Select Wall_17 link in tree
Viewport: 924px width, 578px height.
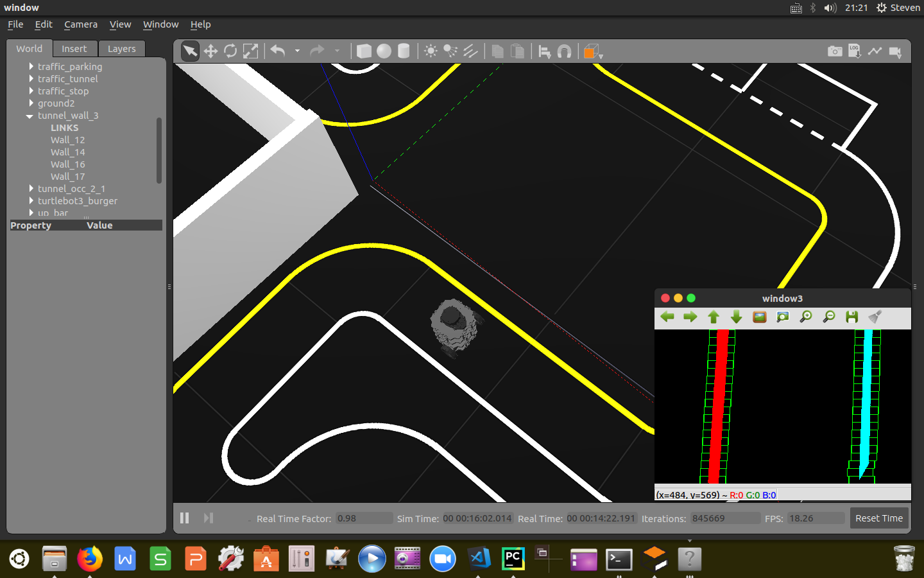click(x=67, y=176)
